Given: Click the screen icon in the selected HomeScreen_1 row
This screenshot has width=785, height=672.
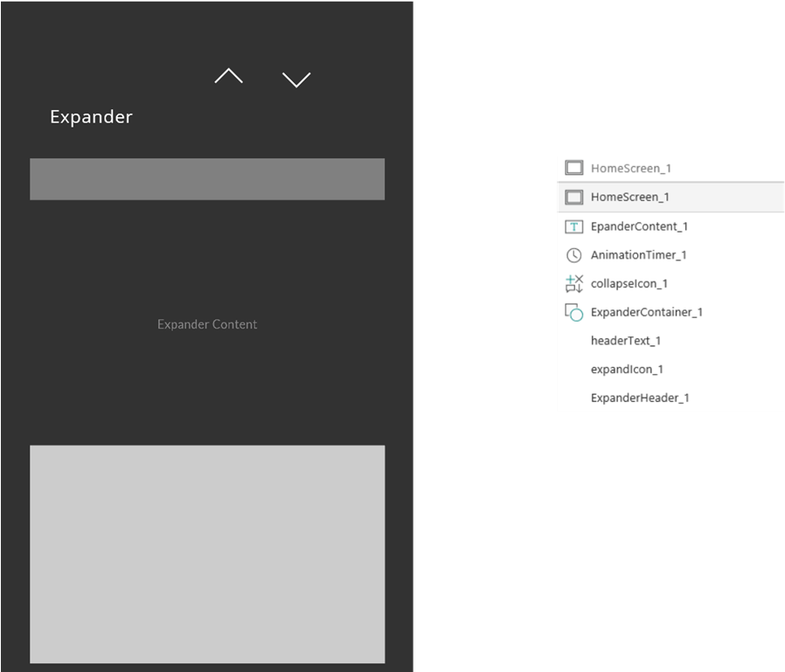Looking at the screenshot, I should pyautogui.click(x=573, y=197).
